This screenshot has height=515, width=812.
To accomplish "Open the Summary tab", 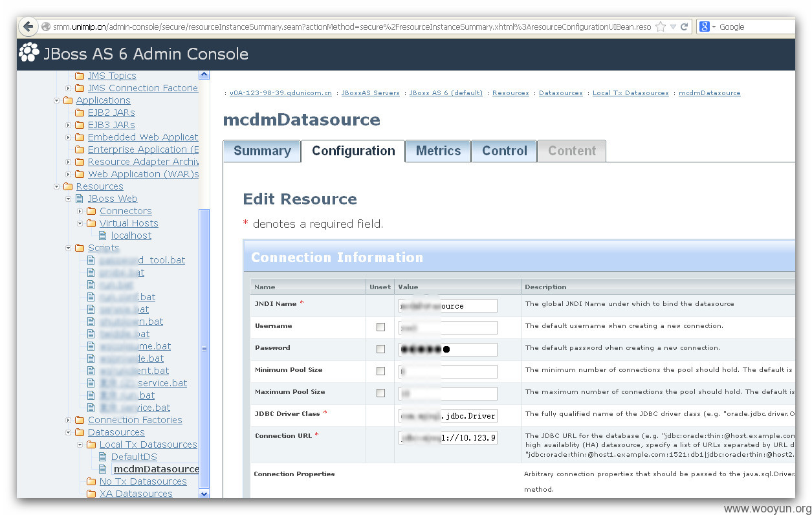I will point(262,151).
